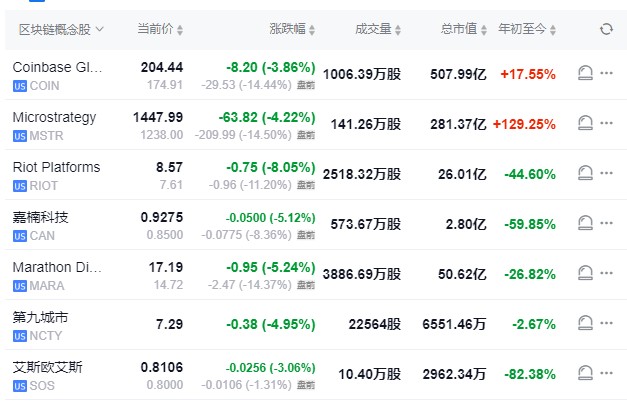
Task: Select Microstrategy price 1447.99
Action: point(158,117)
